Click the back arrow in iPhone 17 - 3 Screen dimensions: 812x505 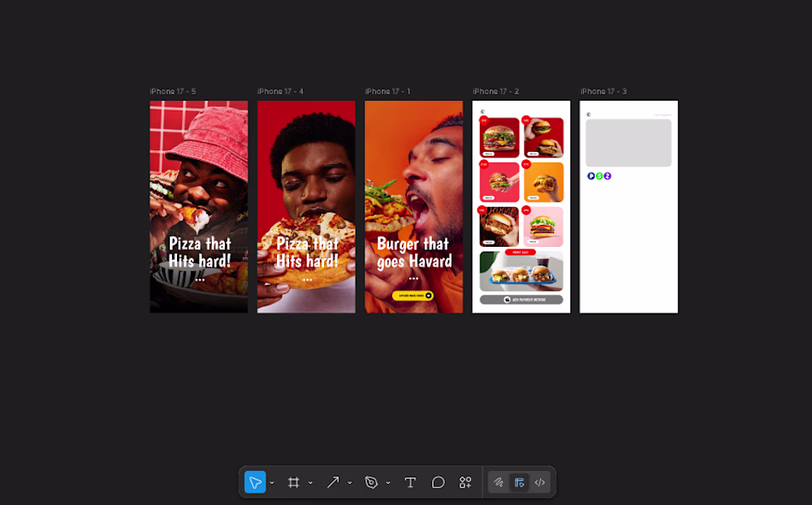click(588, 114)
